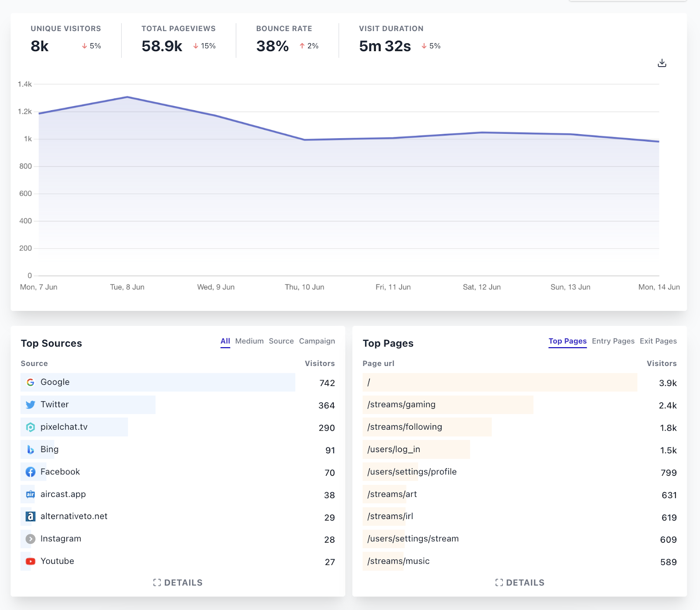Open the alternativeto.net source row
Image resolution: width=700 pixels, height=610 pixels.
click(178, 516)
